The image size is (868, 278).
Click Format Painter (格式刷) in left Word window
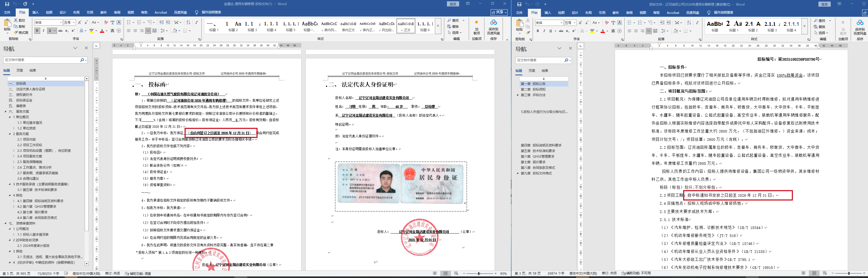pos(21,33)
